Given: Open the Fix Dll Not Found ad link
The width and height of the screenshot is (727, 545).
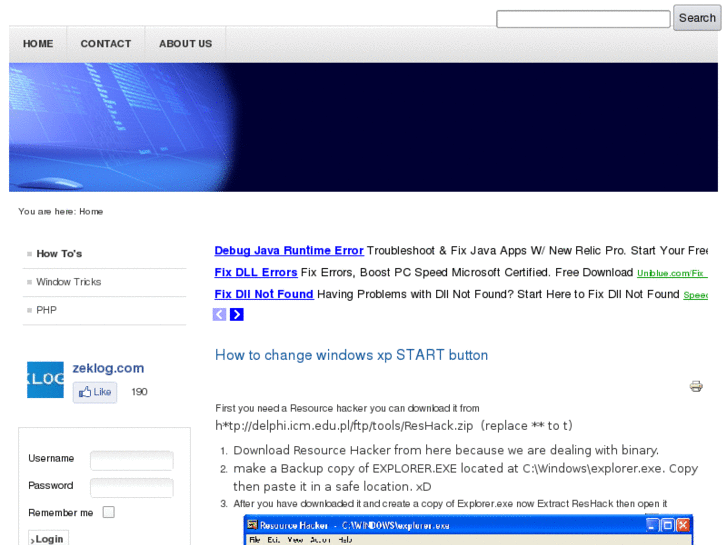Looking at the screenshot, I should (x=264, y=294).
